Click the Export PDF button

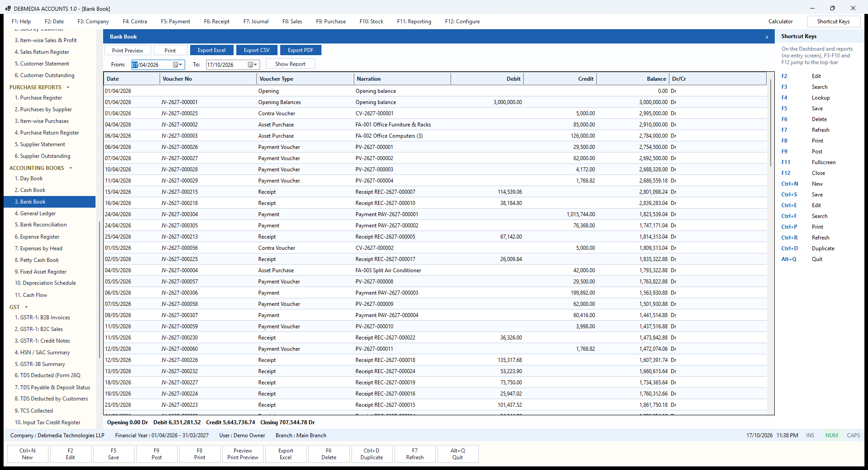[x=300, y=50]
